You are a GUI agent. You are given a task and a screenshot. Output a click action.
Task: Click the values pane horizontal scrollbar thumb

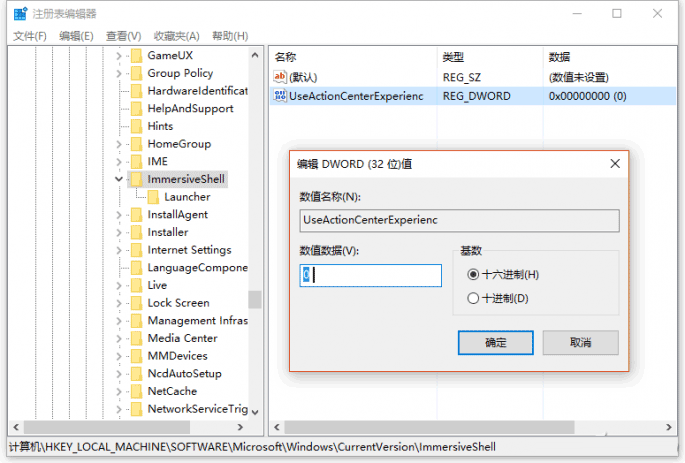429,427
